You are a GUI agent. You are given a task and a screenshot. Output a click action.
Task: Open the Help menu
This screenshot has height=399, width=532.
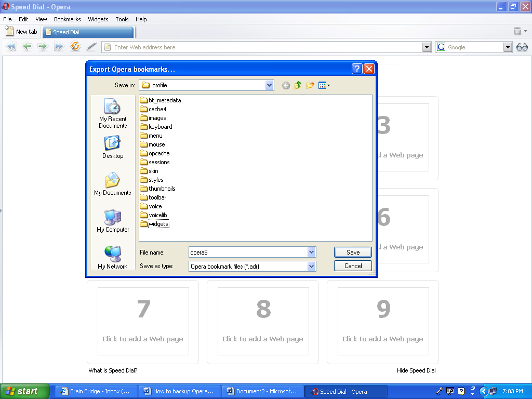141,19
